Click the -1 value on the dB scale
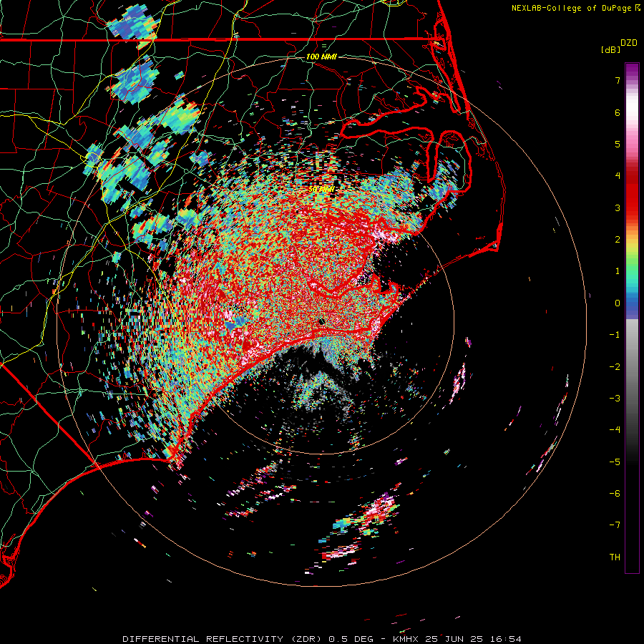This screenshot has height=644, width=644. (x=615, y=335)
